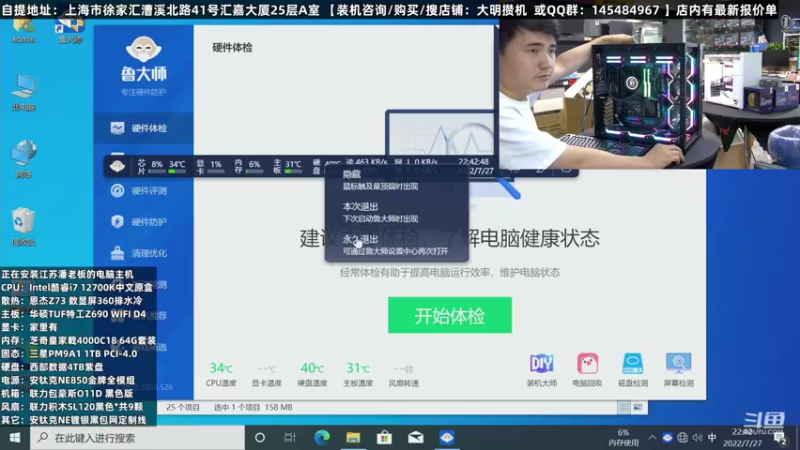
Task: Click the 25 个项目 status text
Action: coord(183,407)
